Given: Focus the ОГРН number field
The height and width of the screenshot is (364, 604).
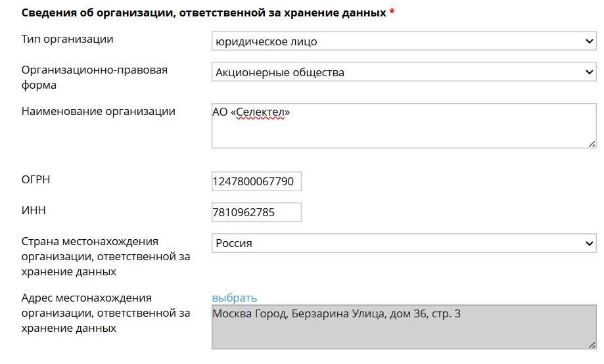Looking at the screenshot, I should point(256,181).
